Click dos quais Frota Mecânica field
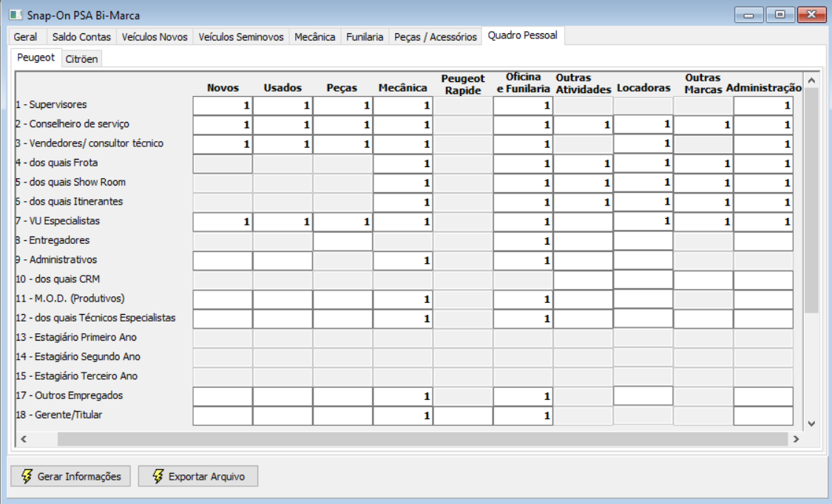Viewport: 832px width, 504px height. (403, 164)
